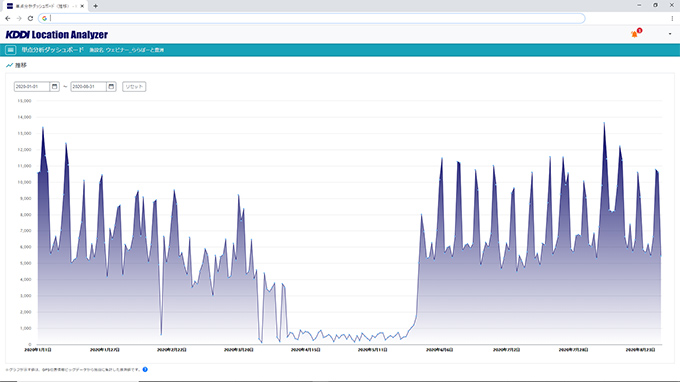The image size is (680, 382).
Task: Click the browser address bar
Action: (312, 18)
